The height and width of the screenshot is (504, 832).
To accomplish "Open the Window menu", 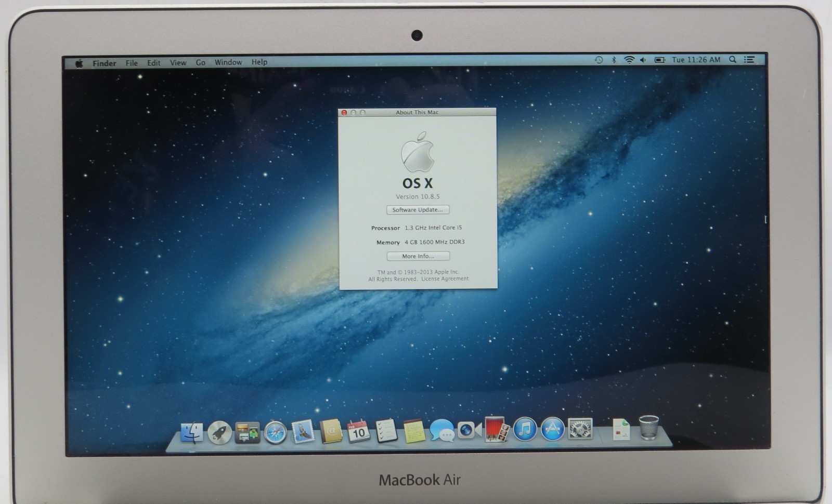I will click(228, 62).
